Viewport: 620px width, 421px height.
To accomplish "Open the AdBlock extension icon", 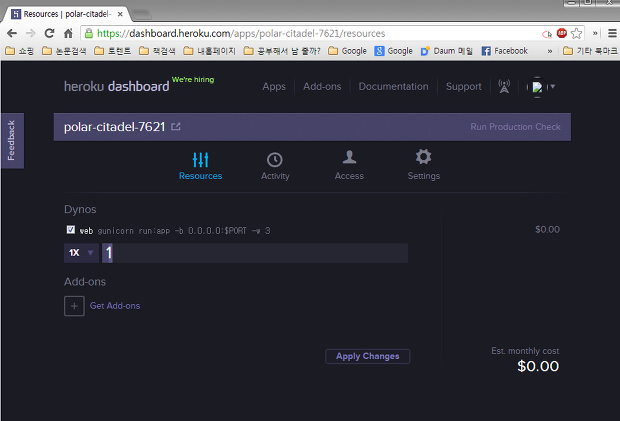I will [561, 33].
